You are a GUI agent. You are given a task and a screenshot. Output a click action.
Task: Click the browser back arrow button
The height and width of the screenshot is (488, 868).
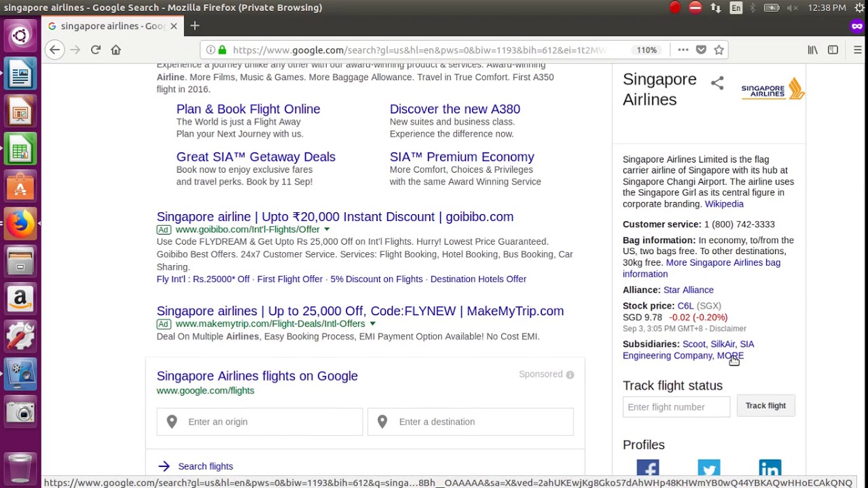coord(55,49)
